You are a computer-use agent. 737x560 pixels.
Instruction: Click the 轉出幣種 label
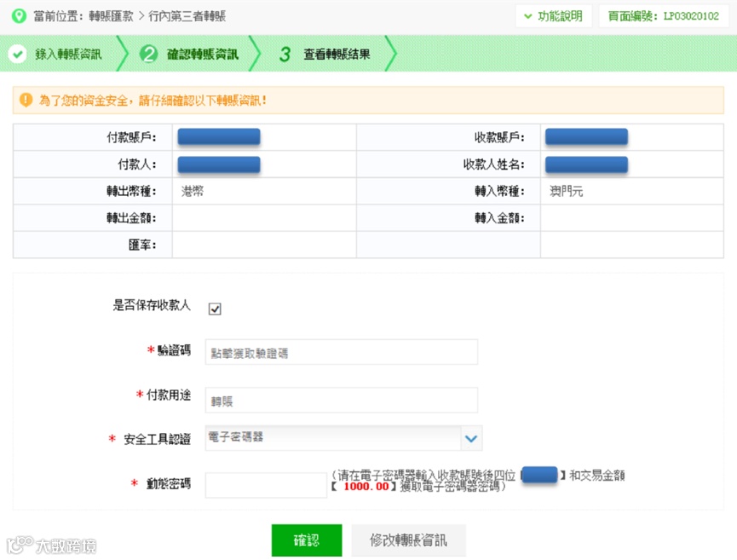click(131, 191)
